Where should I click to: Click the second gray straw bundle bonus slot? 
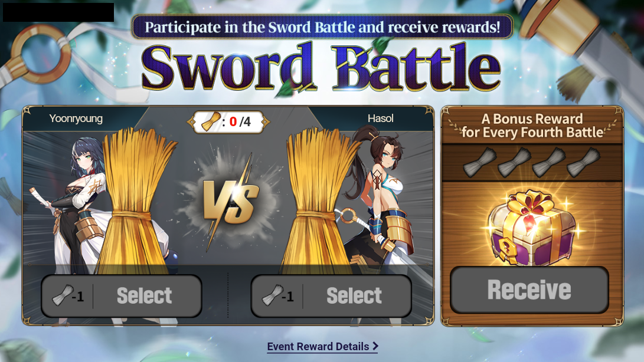pyautogui.click(x=514, y=162)
